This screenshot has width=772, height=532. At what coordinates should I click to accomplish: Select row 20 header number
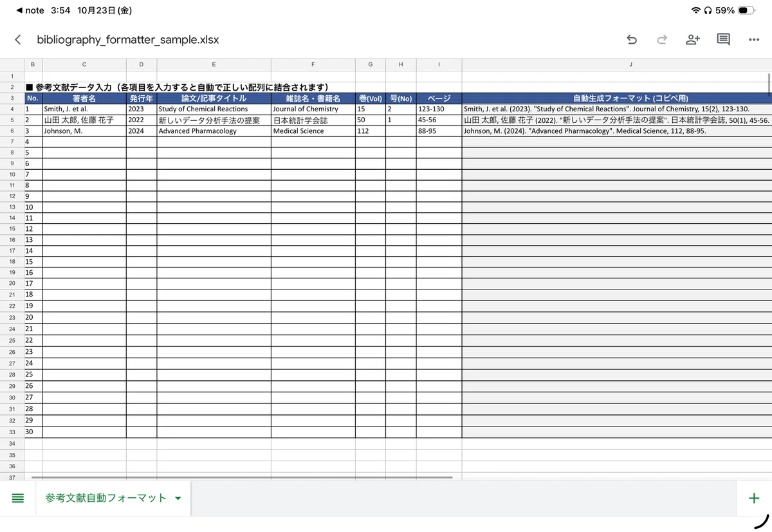click(x=12, y=283)
